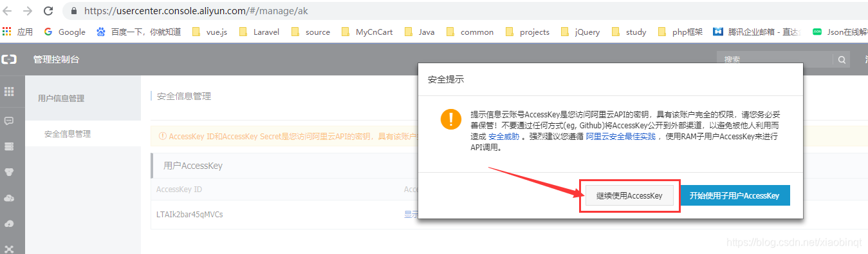Open 阿里云安全最佳实践 link
The height and width of the screenshot is (254, 868).
[x=621, y=137]
